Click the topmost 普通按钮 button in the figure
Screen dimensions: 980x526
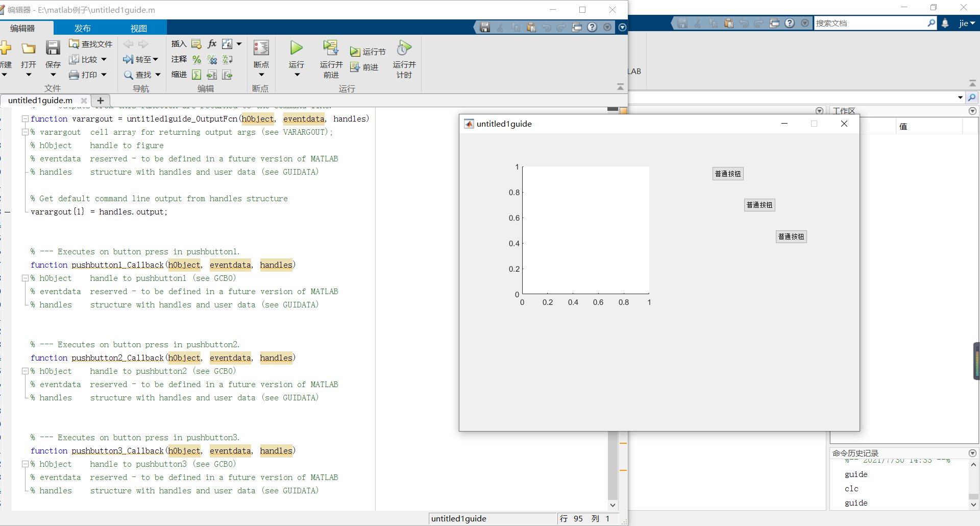728,174
